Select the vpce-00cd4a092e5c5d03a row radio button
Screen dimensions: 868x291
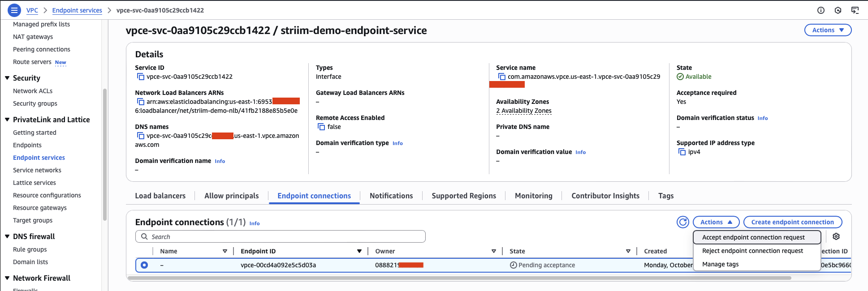[x=144, y=265]
